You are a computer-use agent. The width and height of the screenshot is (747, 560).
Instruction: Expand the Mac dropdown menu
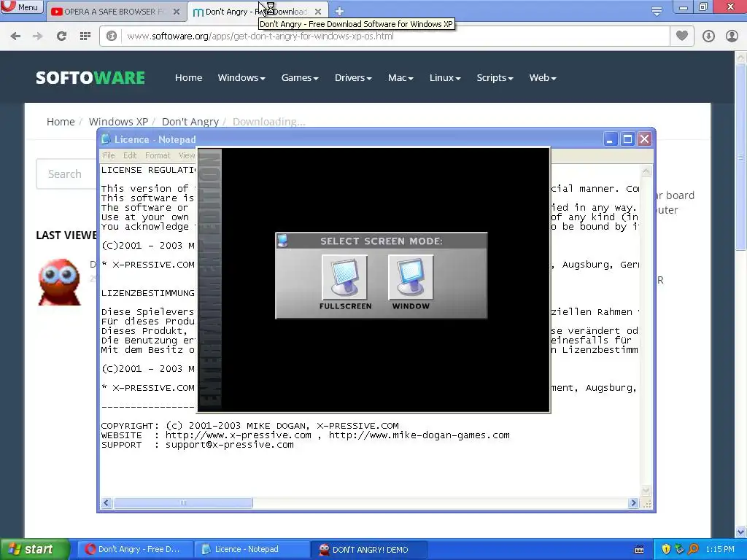(400, 77)
